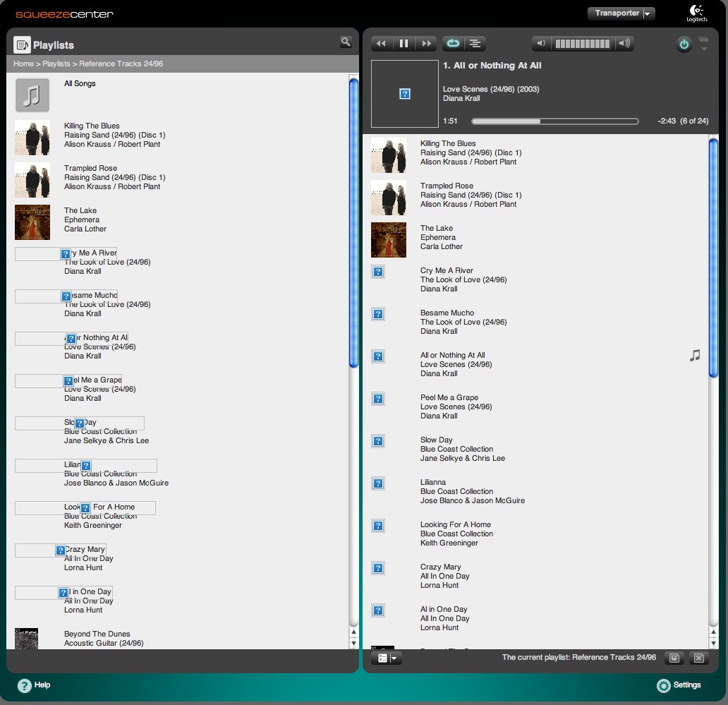Open the Help link

click(x=34, y=685)
